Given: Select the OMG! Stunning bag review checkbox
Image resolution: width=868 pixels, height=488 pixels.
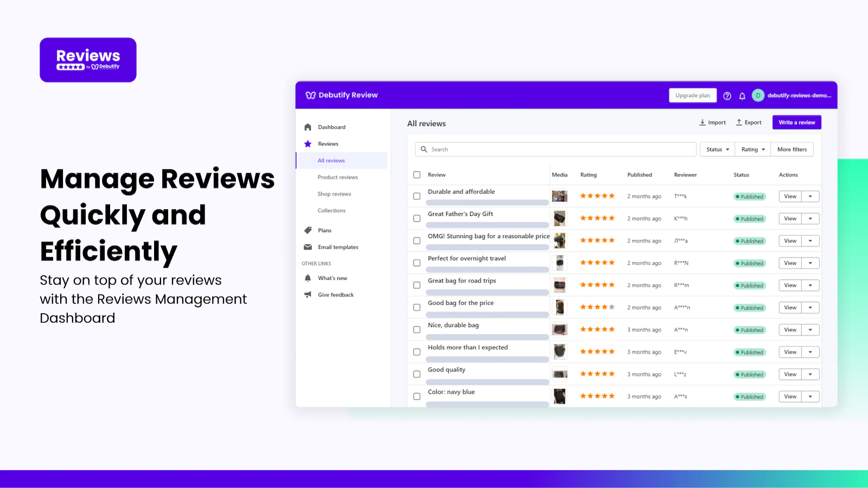Looking at the screenshot, I should coord(417,241).
